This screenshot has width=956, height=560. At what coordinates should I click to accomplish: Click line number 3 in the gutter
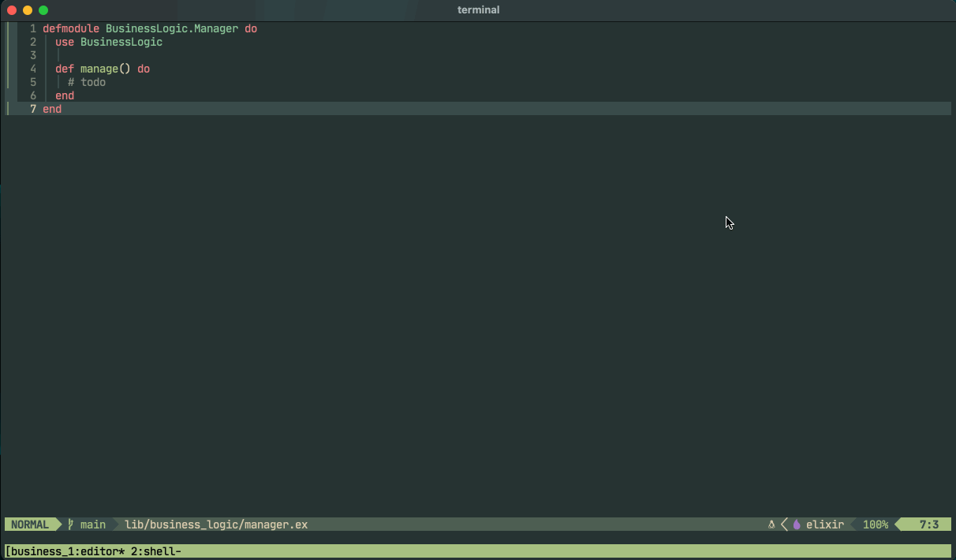(33, 55)
